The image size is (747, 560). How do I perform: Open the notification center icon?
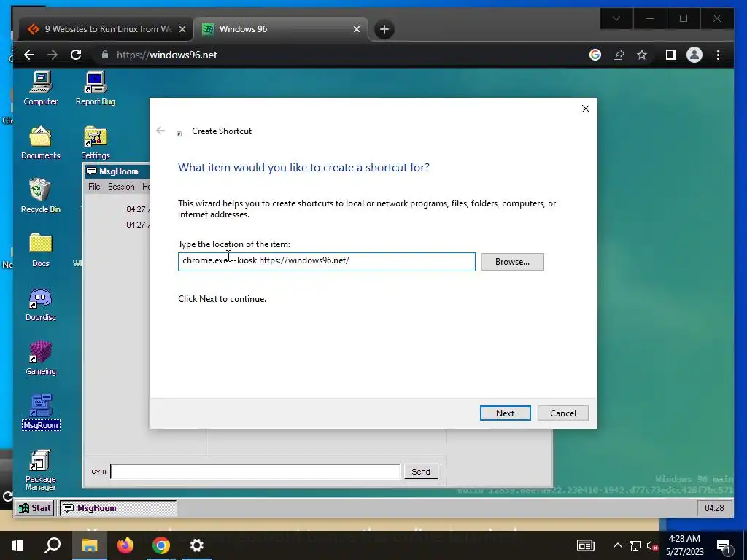pos(724,545)
